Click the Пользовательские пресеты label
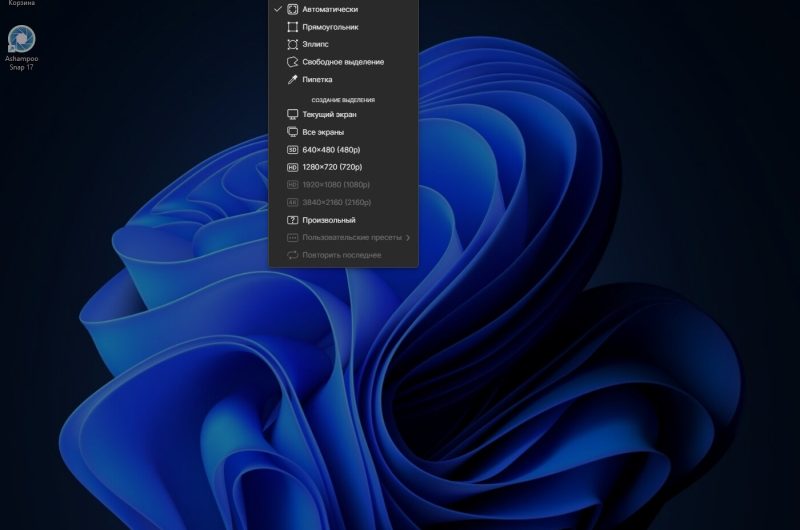 click(x=352, y=237)
